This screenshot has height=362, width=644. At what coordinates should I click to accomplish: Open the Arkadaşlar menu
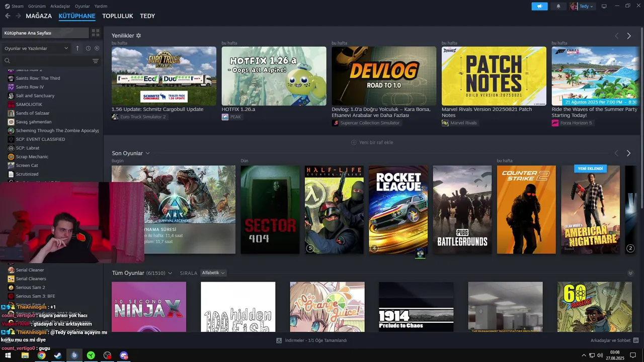[x=60, y=6]
